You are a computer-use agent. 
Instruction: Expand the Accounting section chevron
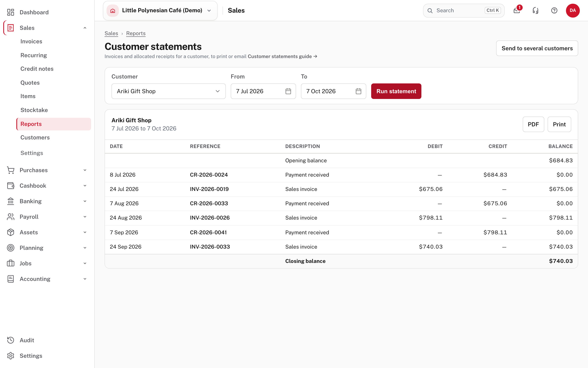click(x=85, y=279)
